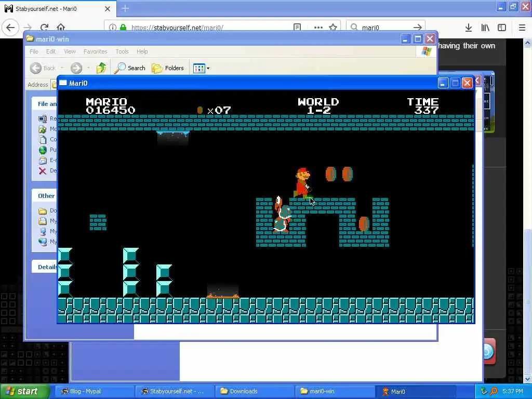Open the Windows Start menu
This screenshot has height=399, width=532.
tap(24, 392)
